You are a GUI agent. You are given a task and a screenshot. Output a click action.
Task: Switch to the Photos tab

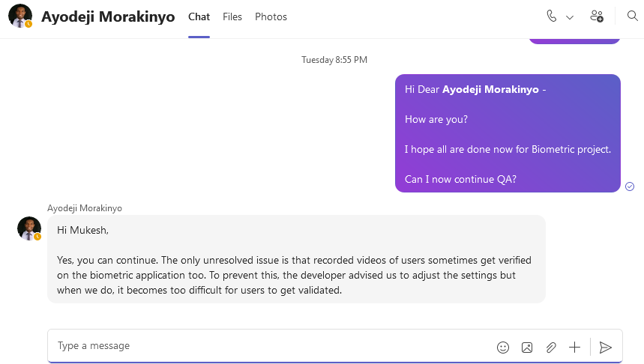point(271,16)
